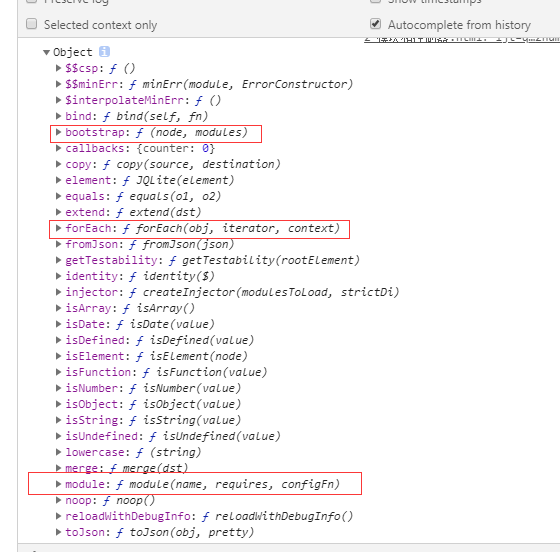Image resolution: width=560 pixels, height=552 pixels.
Task: Expand the merge function entry
Action: (x=59, y=468)
